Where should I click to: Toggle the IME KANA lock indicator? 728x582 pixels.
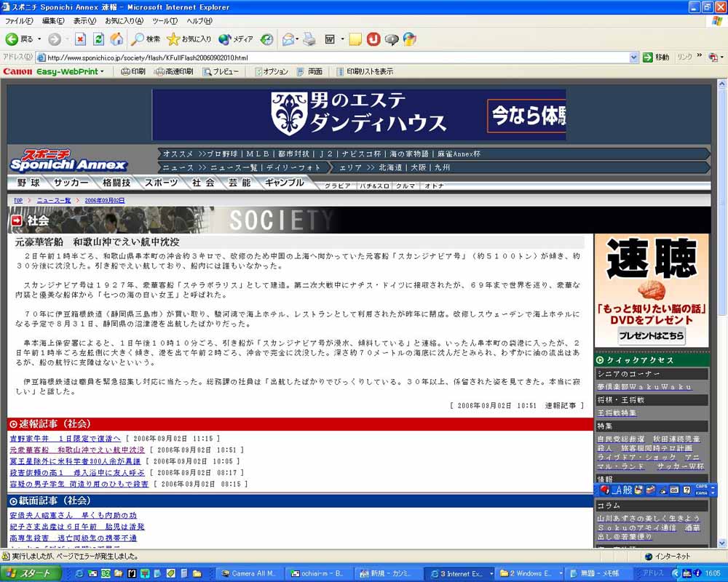coord(702,493)
